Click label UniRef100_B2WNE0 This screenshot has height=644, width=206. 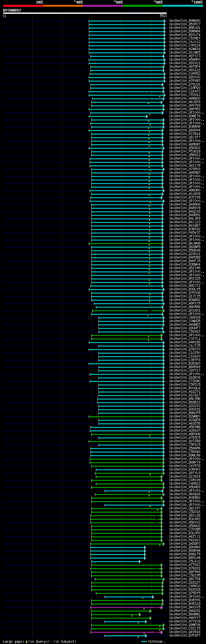pyautogui.click(x=185, y=416)
